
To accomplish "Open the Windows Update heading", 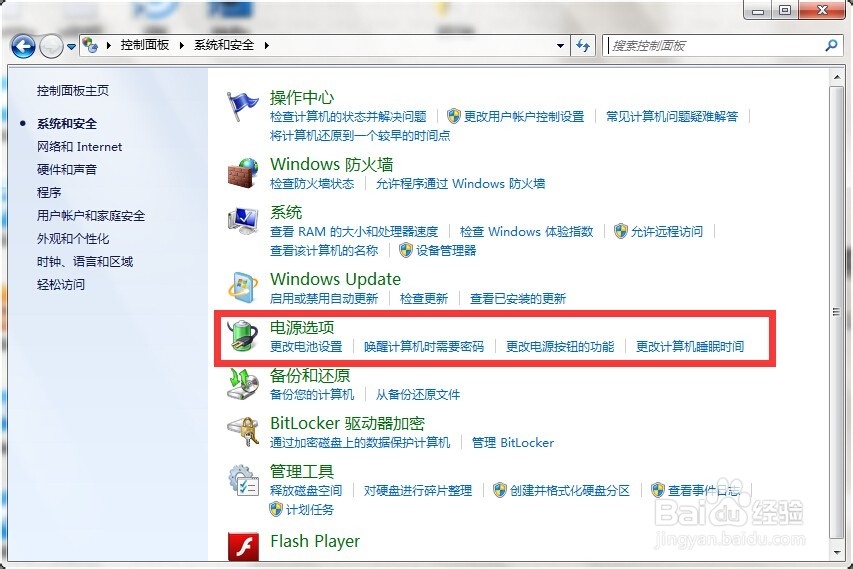I will 336,279.
